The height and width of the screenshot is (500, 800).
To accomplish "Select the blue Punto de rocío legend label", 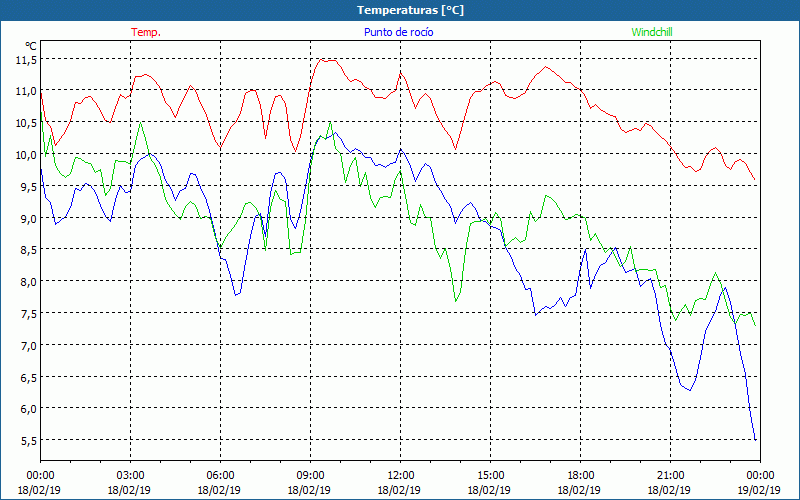I will tap(398, 32).
